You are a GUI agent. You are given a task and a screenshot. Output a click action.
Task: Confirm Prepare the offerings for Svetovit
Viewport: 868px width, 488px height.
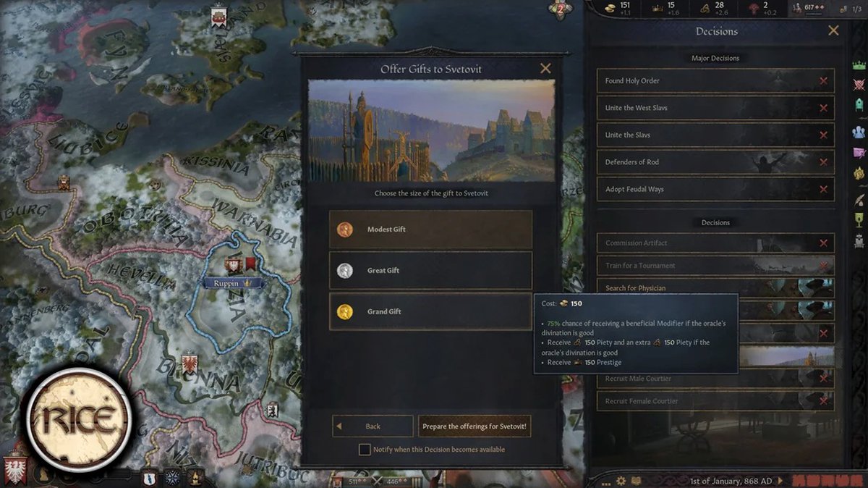[475, 426]
